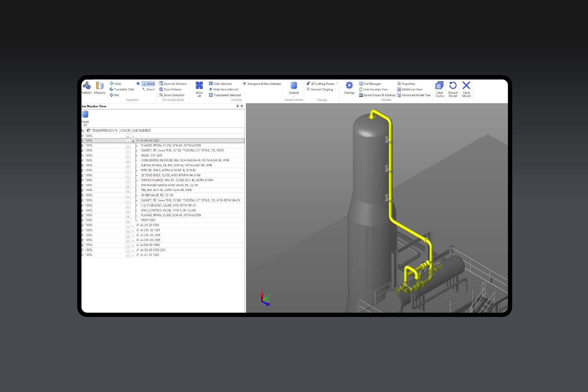Open the color swatch for GLOBE VALVE row
The height and width of the screenshot is (392, 588).
pos(128,195)
